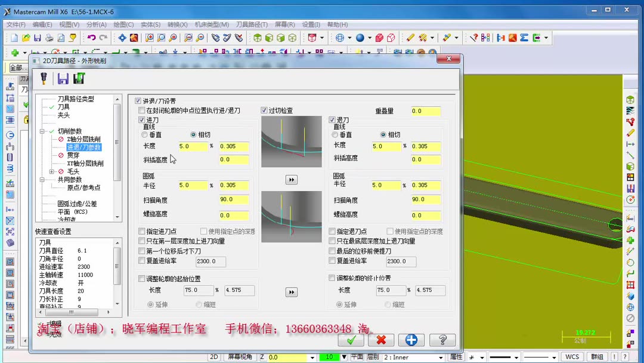Viewport: 644px width, 363px height.
Task: Check the 指定退点 checkbox
Action: click(x=332, y=231)
